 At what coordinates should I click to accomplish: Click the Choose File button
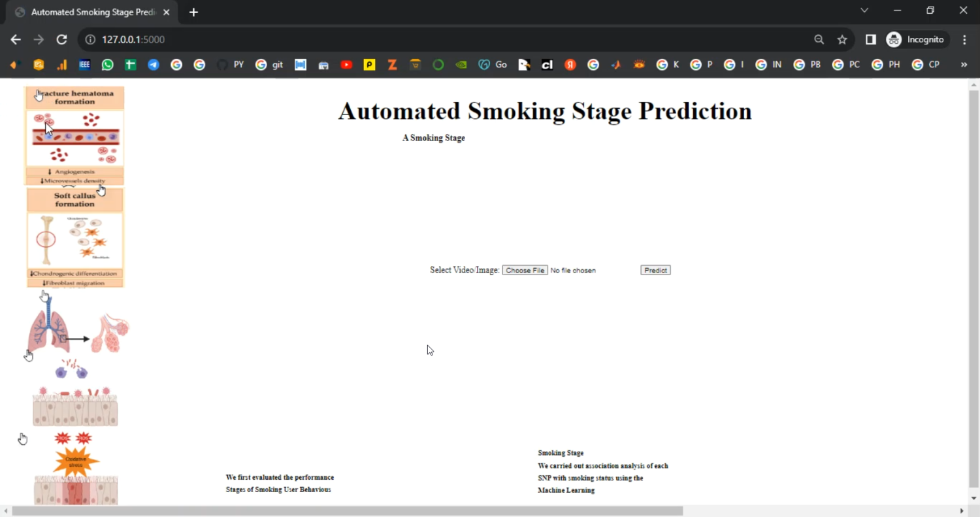click(525, 270)
